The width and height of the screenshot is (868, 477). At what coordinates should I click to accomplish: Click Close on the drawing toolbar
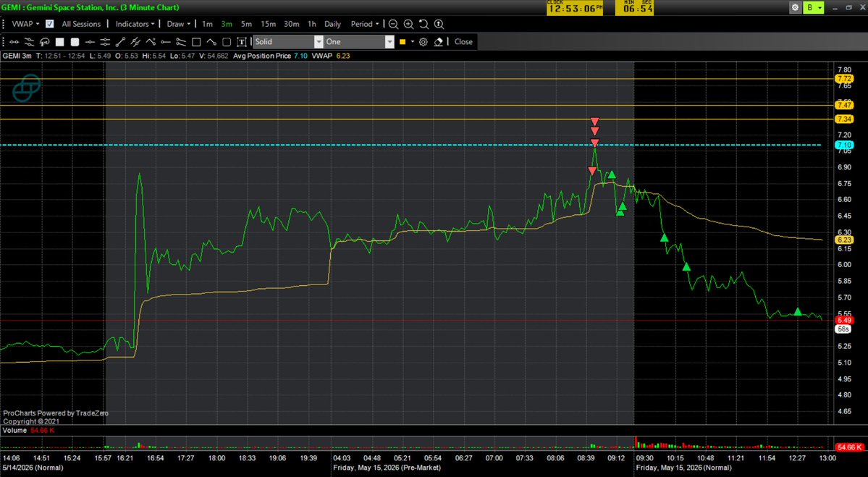(463, 41)
